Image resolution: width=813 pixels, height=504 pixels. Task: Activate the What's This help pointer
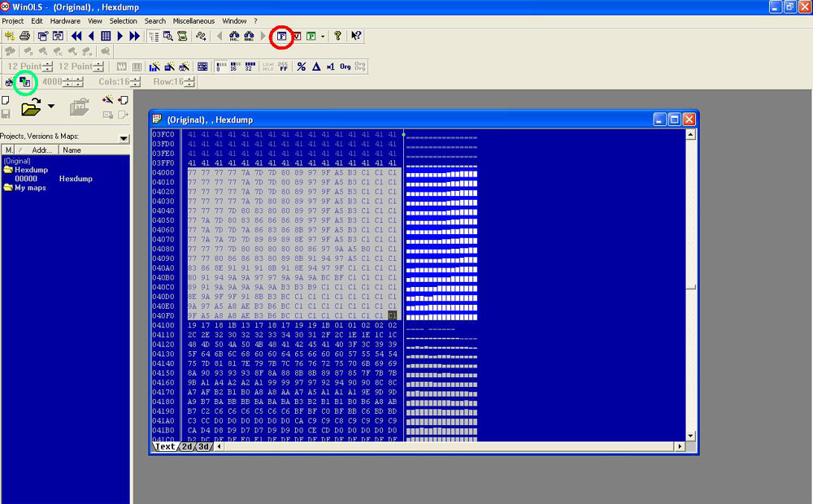pyautogui.click(x=356, y=36)
